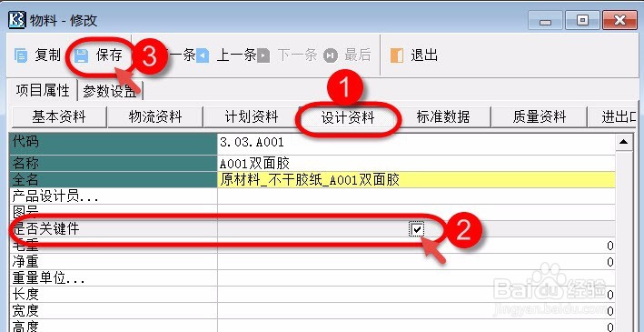This screenshot has height=332, width=644.
Task: Click the previous record (上一条) arrow icon
Action: coord(202,55)
